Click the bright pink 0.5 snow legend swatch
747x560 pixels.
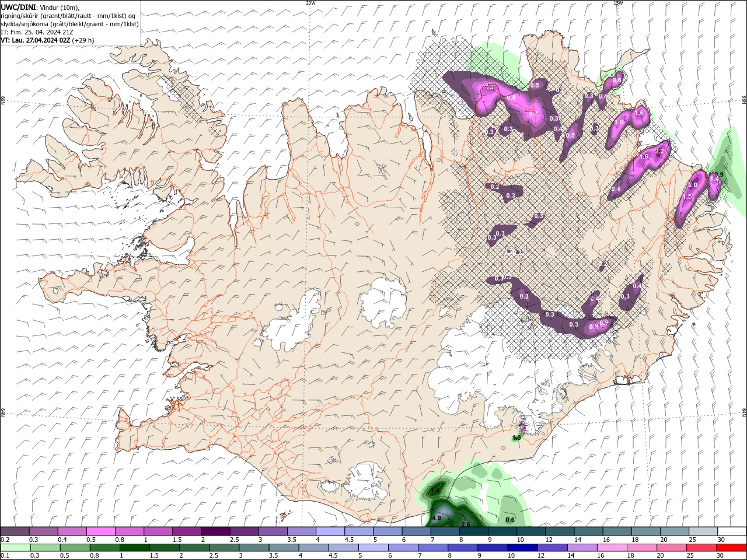tap(100, 531)
